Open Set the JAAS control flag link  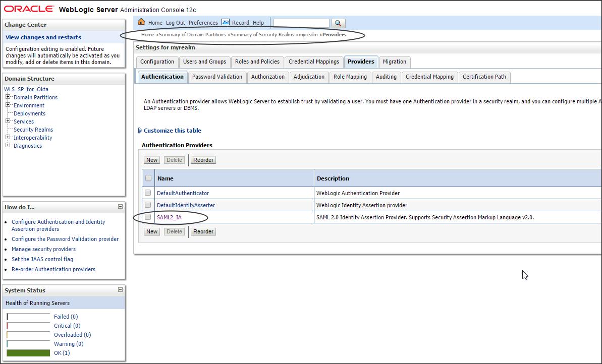(42, 259)
